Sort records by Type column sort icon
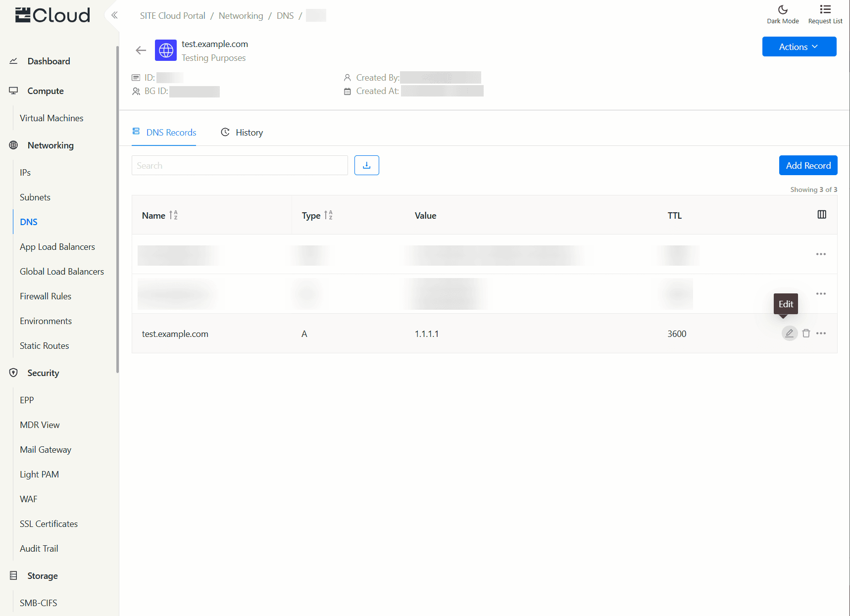The image size is (850, 616). coord(328,215)
